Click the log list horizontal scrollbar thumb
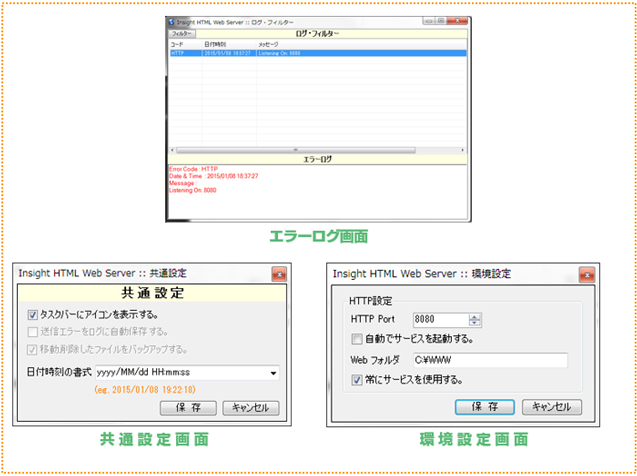The height and width of the screenshot is (476, 637). tap(296, 150)
